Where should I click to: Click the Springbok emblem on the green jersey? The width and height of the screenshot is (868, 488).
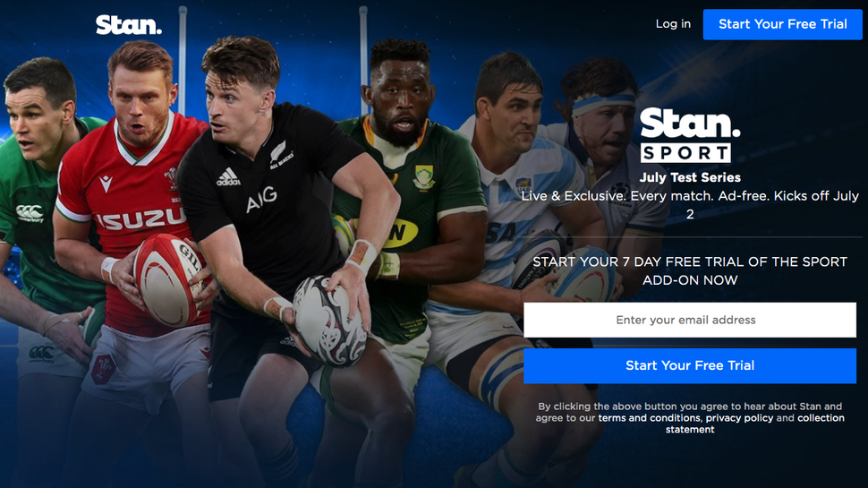(424, 177)
